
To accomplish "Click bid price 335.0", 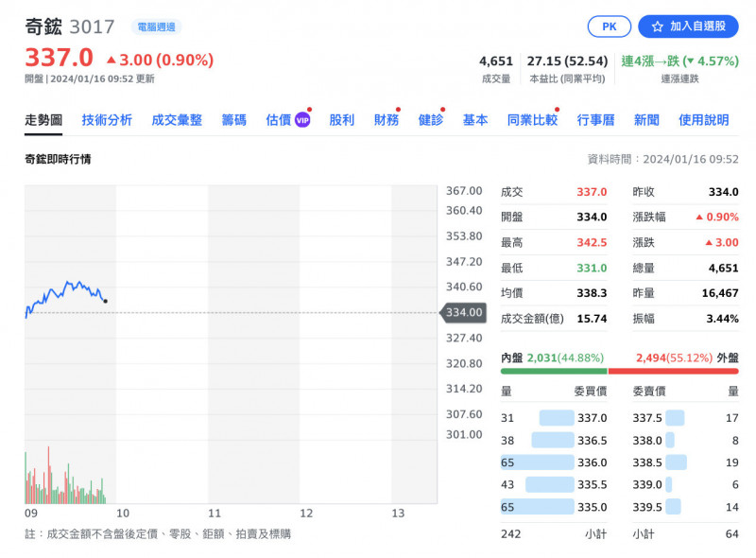I will tap(593, 507).
